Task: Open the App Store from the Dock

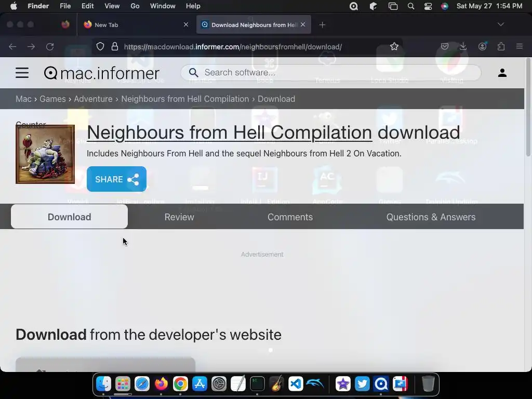Action: point(199,384)
